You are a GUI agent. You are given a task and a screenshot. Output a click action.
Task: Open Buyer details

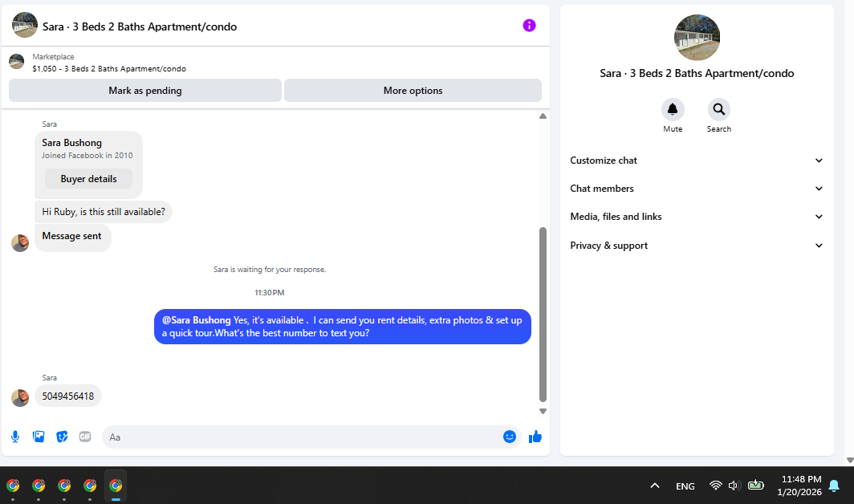88,179
